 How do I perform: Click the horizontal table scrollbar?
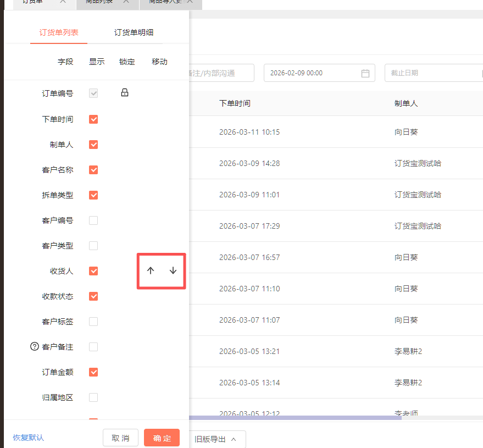(x=295, y=418)
